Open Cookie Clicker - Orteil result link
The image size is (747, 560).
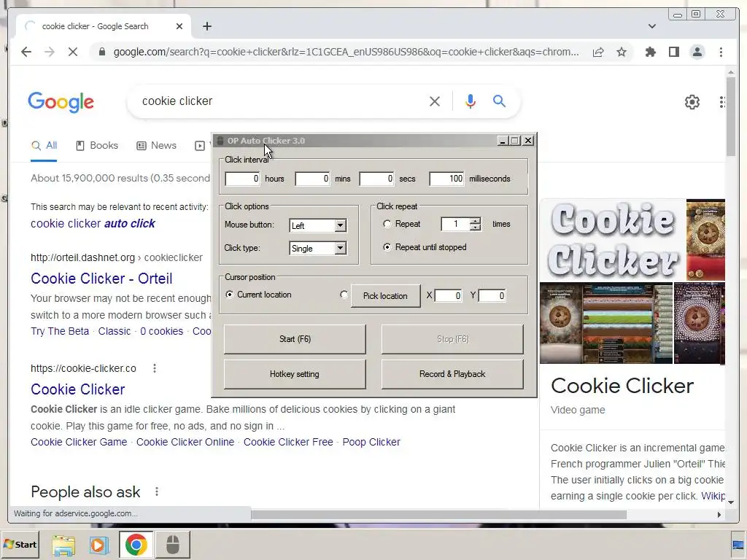point(101,278)
